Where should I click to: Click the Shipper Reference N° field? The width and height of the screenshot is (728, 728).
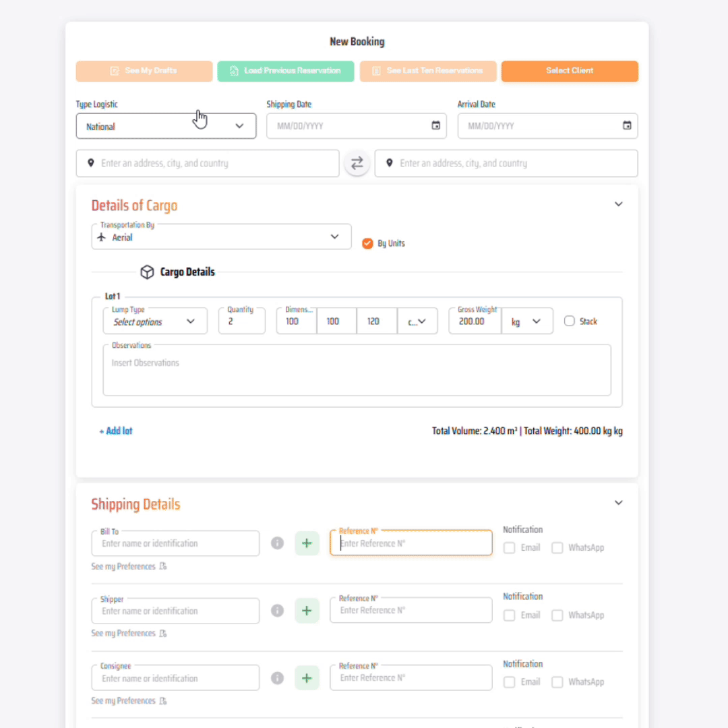411,610
